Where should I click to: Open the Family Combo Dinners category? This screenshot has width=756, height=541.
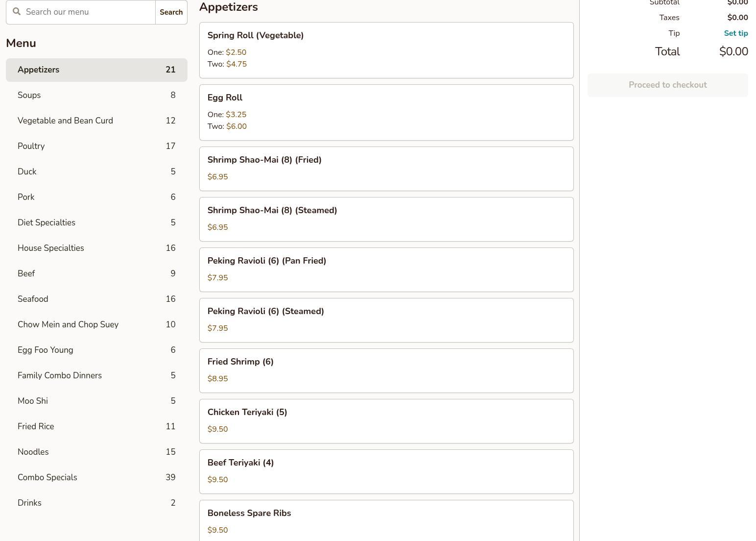(96, 376)
